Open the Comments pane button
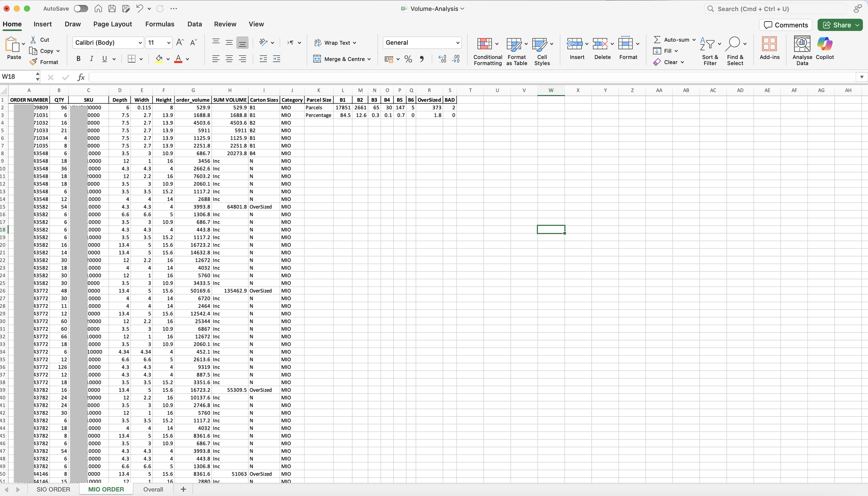Viewport: 868px width, 496px height. (x=786, y=25)
